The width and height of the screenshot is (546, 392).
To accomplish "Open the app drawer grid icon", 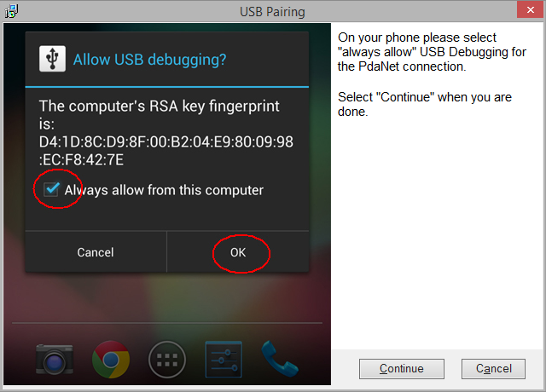I will tap(167, 360).
